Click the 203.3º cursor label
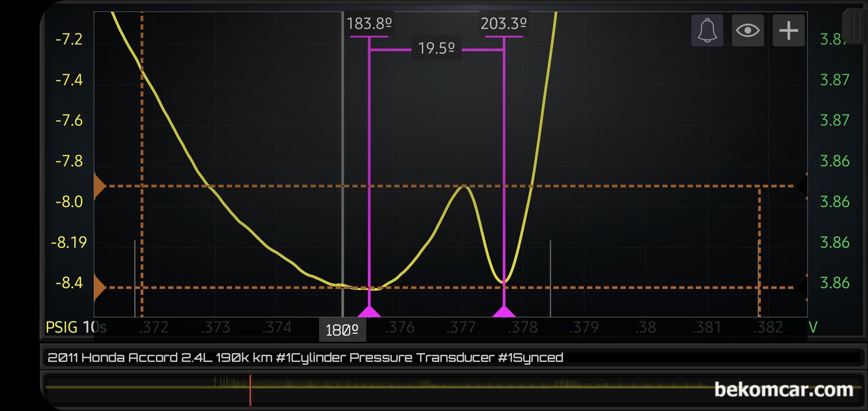The height and width of the screenshot is (411, 868). 503,24
